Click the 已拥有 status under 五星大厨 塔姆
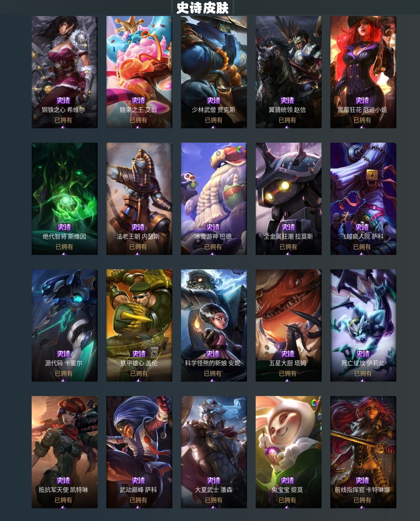This screenshot has width=420, height=521. (288, 374)
